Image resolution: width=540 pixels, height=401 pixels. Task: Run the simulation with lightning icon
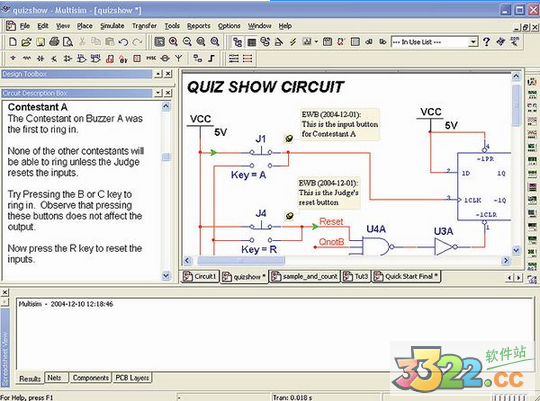[293, 42]
